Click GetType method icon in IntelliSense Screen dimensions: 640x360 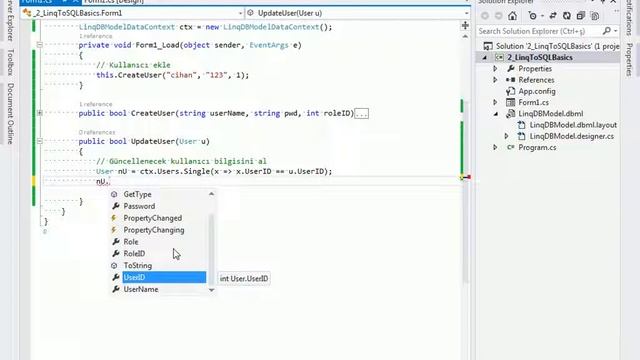114,194
